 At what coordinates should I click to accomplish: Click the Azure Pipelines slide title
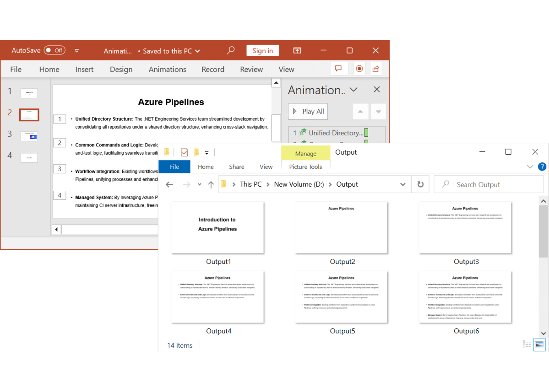171,102
